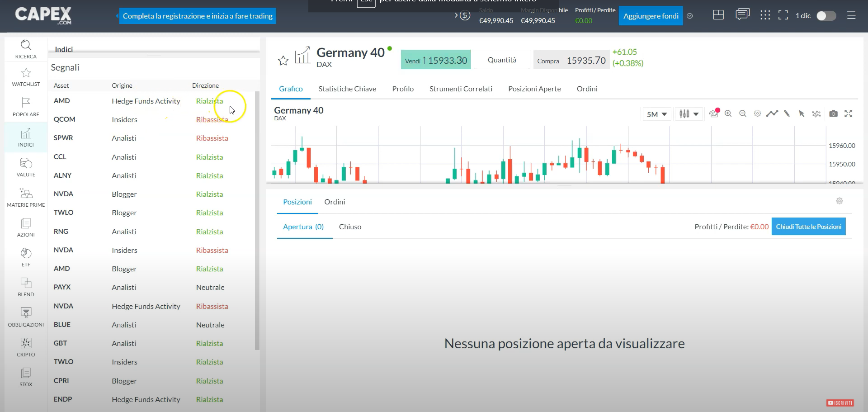Screen dimensions: 868x412
Task: Click Vendi 15933.30 sell button
Action: (x=436, y=60)
